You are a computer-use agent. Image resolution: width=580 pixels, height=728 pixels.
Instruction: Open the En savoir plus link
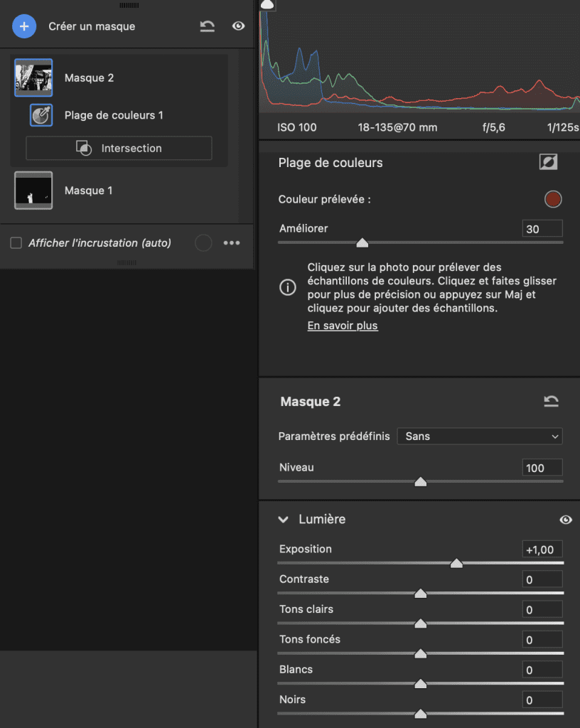342,326
